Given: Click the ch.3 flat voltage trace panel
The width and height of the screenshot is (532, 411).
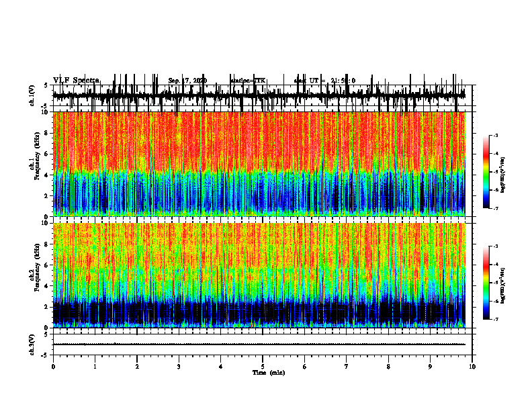Looking at the screenshot, I should point(263,345).
